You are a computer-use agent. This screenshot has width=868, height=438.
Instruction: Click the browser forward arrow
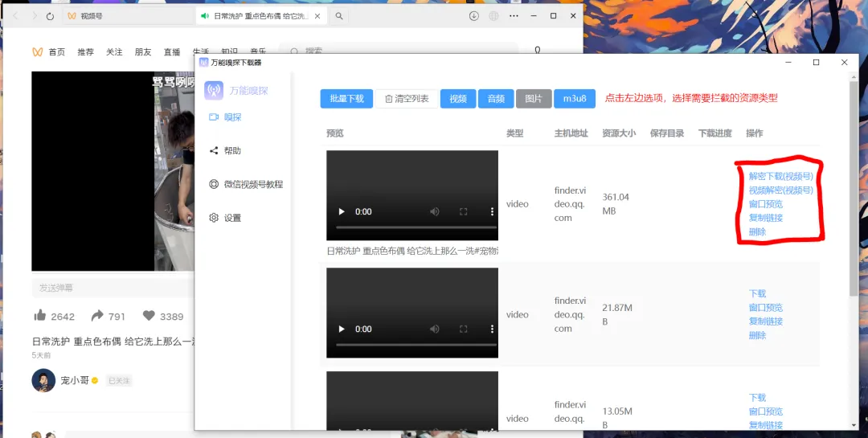(35, 16)
